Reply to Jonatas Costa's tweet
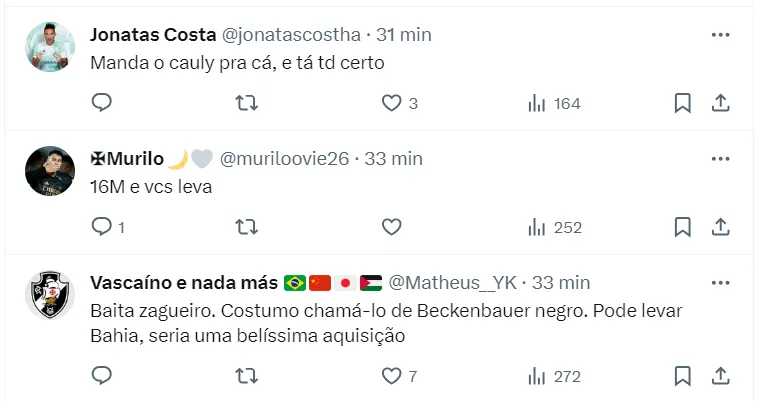 click(101, 103)
